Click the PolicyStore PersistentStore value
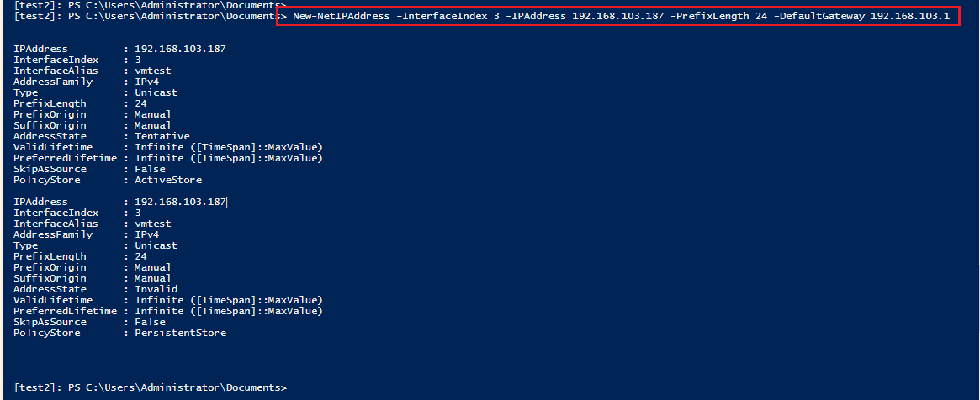Image resolution: width=980 pixels, height=400 pixels. click(181, 333)
